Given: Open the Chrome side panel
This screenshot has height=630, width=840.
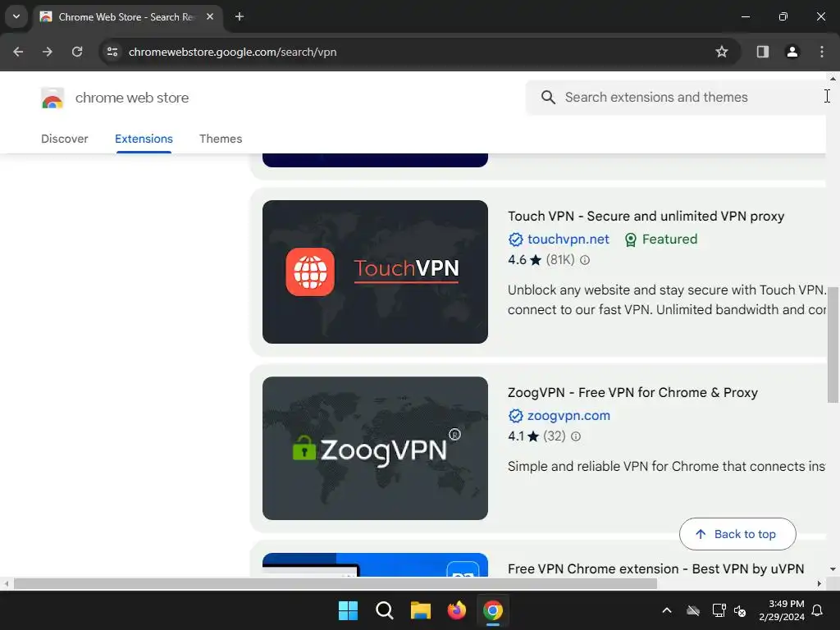Looking at the screenshot, I should [762, 52].
